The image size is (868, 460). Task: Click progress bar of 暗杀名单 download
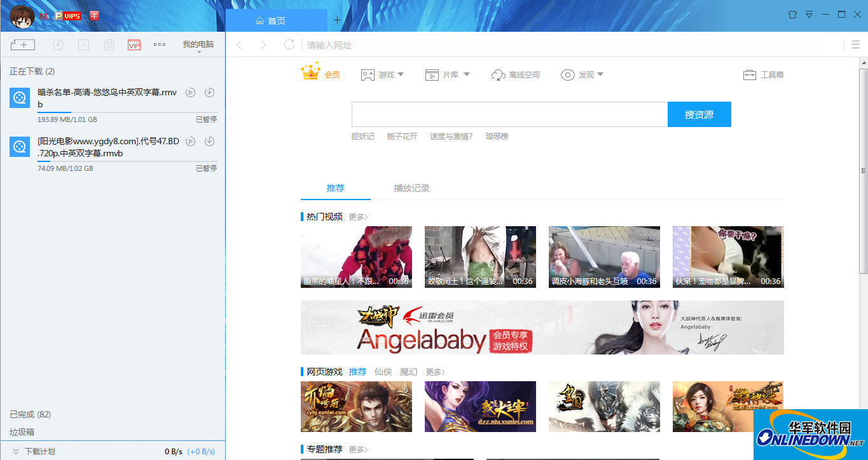click(x=127, y=112)
